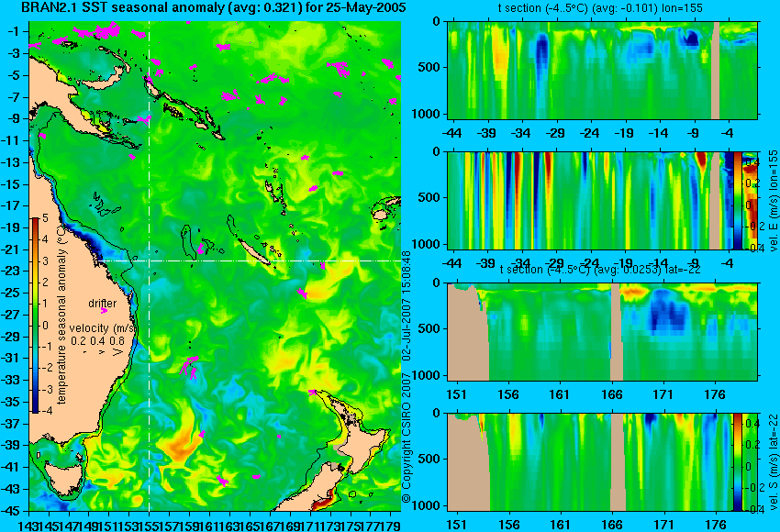The image size is (780, 532).
Task: Click the 02-Jul-2007 15:08:48 timestamp text
Action: pyautogui.click(x=407, y=305)
